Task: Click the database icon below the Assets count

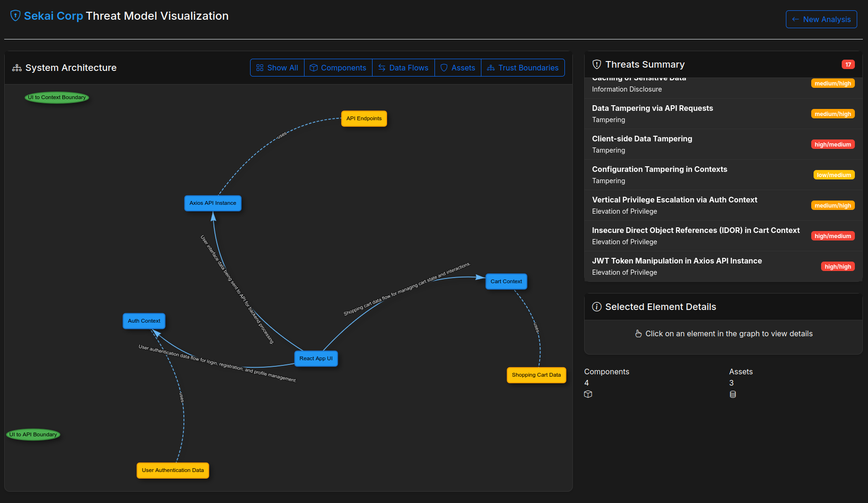Action: (x=733, y=395)
